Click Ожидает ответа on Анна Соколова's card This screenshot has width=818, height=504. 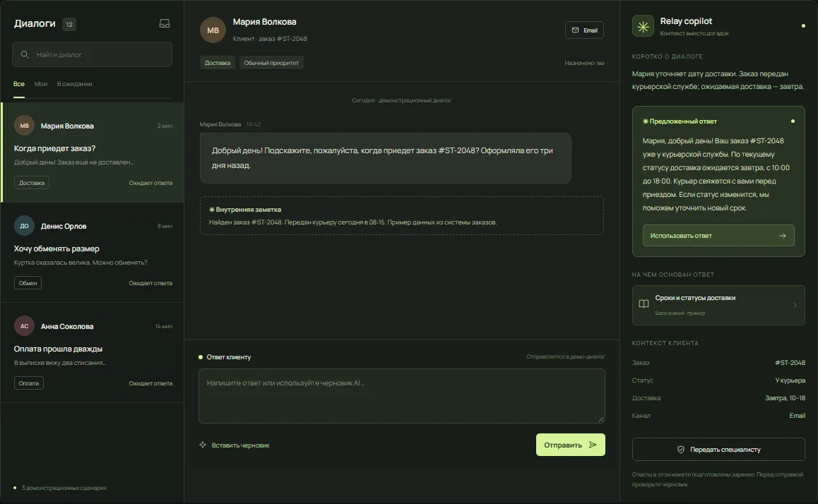click(150, 383)
